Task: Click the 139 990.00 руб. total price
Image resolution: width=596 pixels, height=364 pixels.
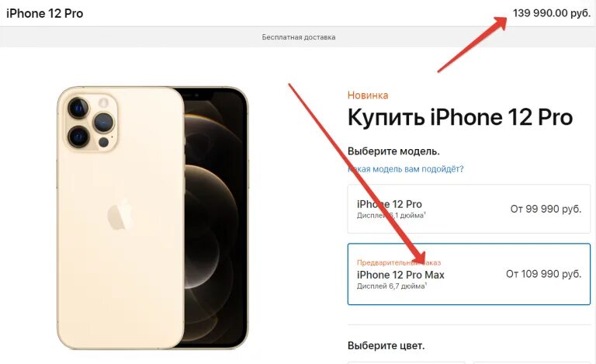Action: tap(552, 13)
